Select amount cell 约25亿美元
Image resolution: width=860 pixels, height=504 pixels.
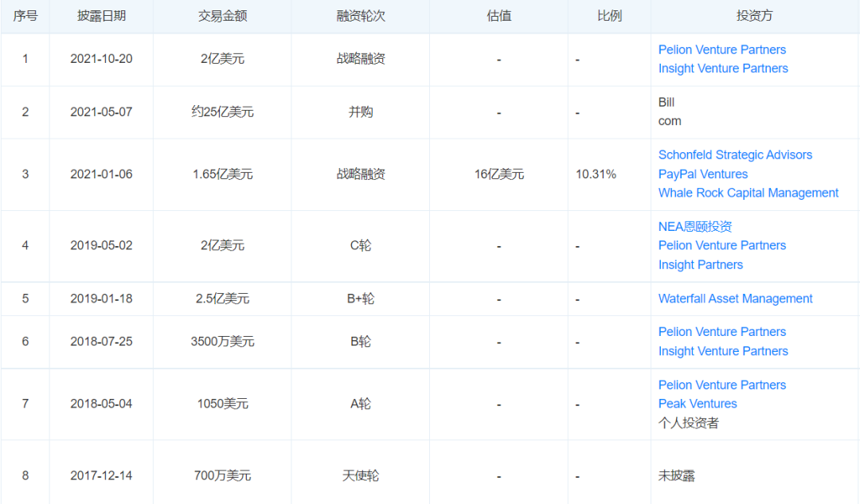click(x=222, y=112)
